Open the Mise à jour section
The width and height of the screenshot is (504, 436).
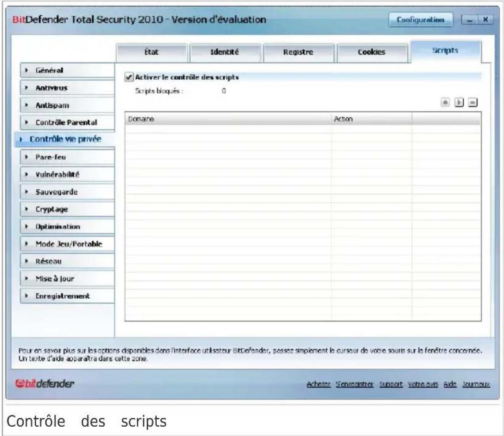tap(68, 278)
